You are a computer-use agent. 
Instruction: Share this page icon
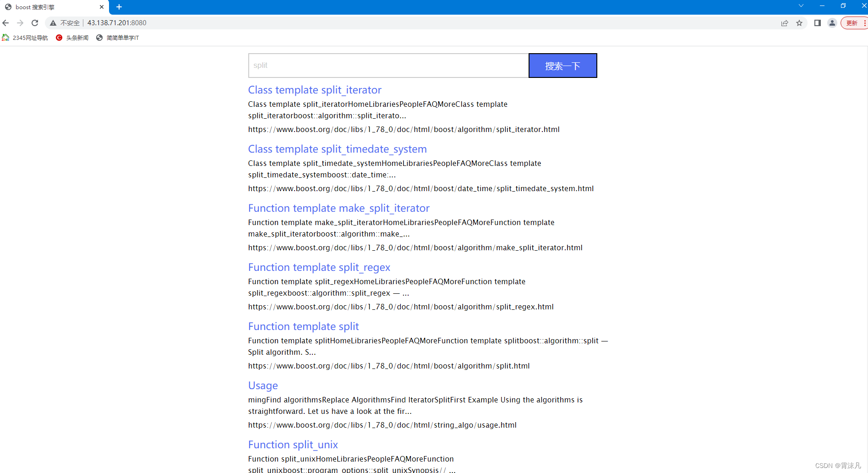(785, 23)
